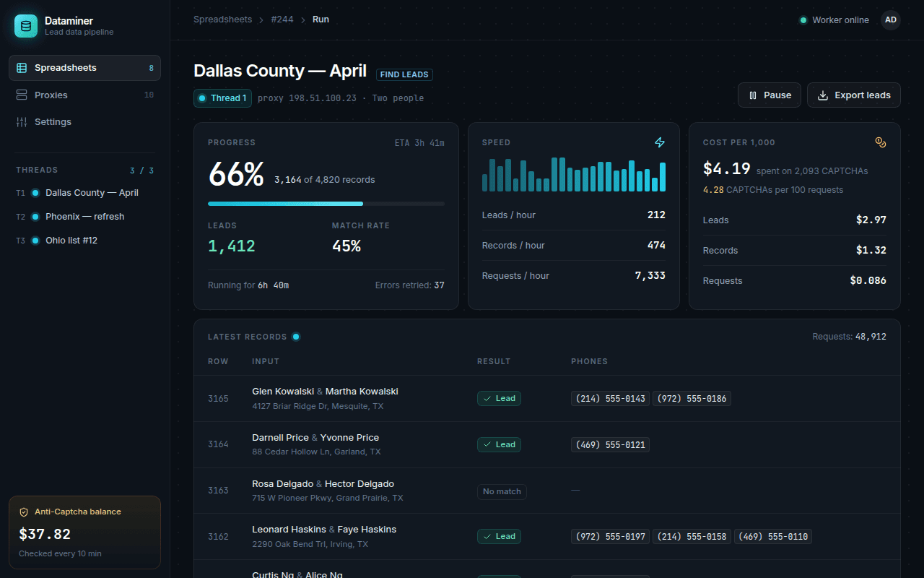The width and height of the screenshot is (924, 578).
Task: Click the Thread 1 badge
Action: 222,98
